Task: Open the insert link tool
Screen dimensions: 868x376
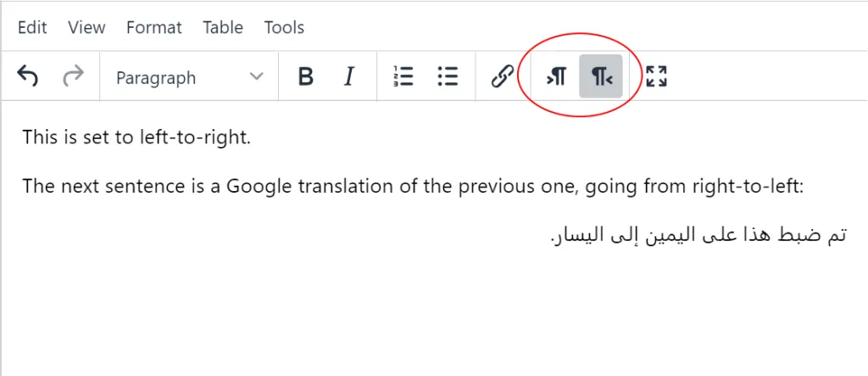Action: tap(503, 77)
